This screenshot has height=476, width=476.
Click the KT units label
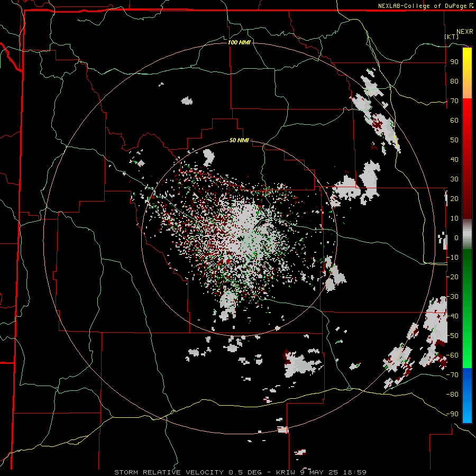pyautogui.click(x=452, y=36)
